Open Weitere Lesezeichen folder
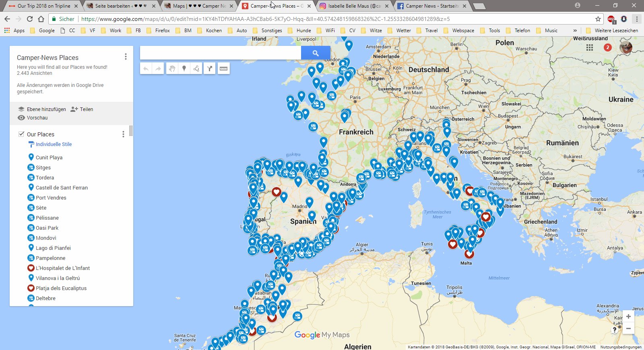Screen dimensions: 644x350 pyautogui.click(x=612, y=30)
